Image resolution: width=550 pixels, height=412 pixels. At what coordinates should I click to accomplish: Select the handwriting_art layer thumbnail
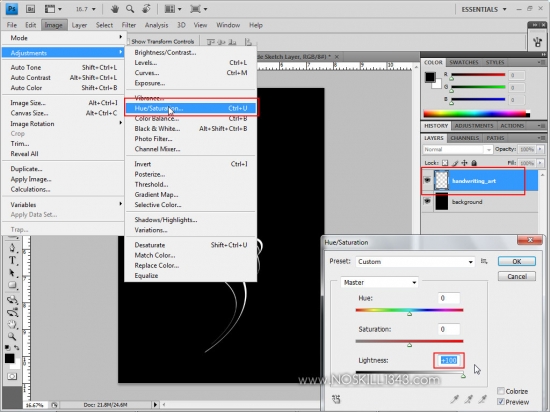441,181
